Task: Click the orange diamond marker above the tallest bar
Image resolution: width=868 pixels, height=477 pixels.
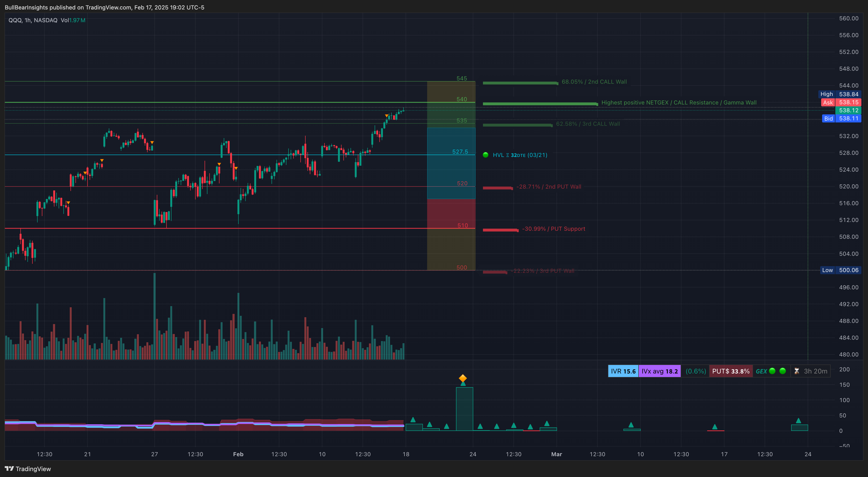Action: click(x=463, y=378)
